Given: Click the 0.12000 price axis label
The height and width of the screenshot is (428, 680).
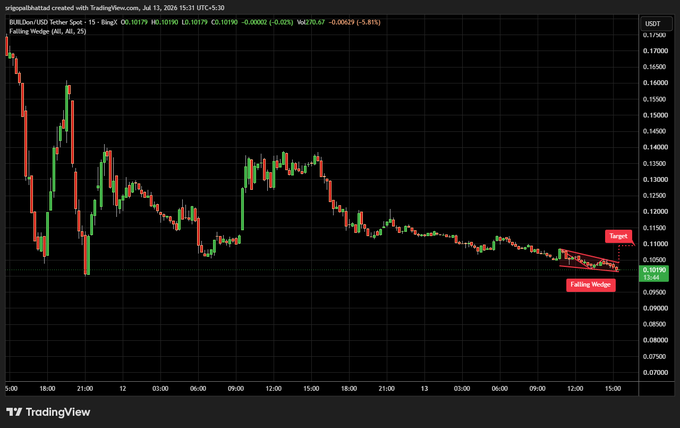Looking at the screenshot, I should 655,212.
